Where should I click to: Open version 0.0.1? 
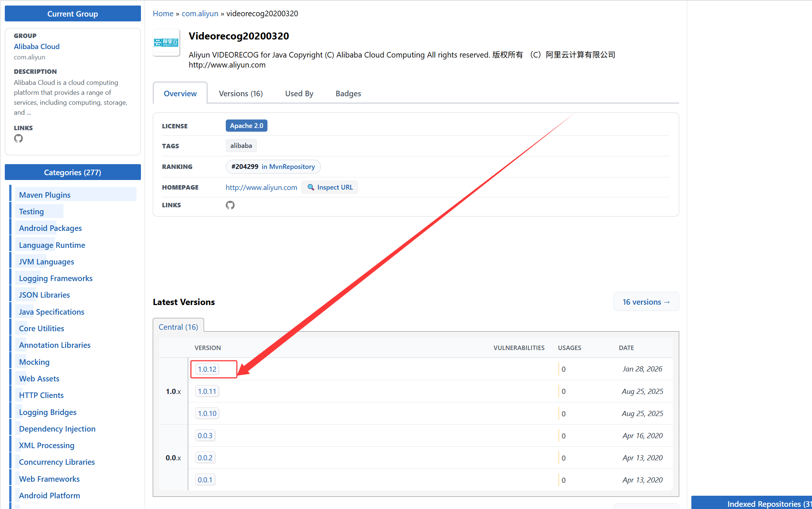point(205,480)
